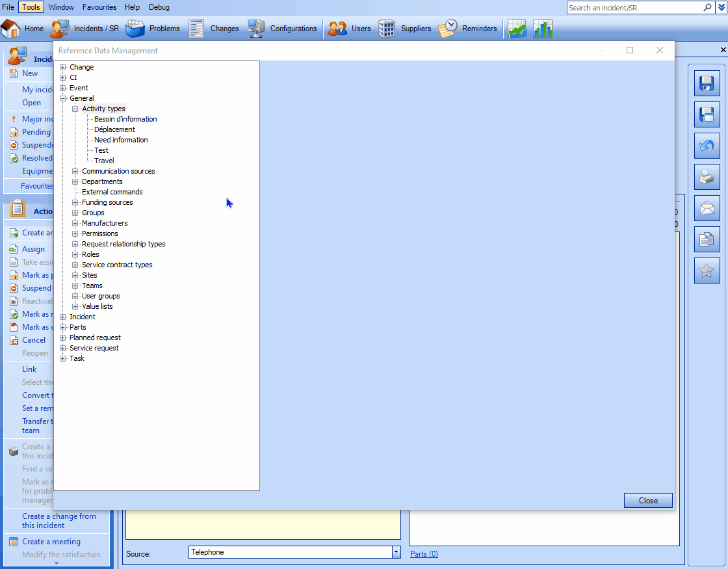Viewport: 728px width, 569px height.
Task: Click the undo arrow icon
Action: coord(707,146)
